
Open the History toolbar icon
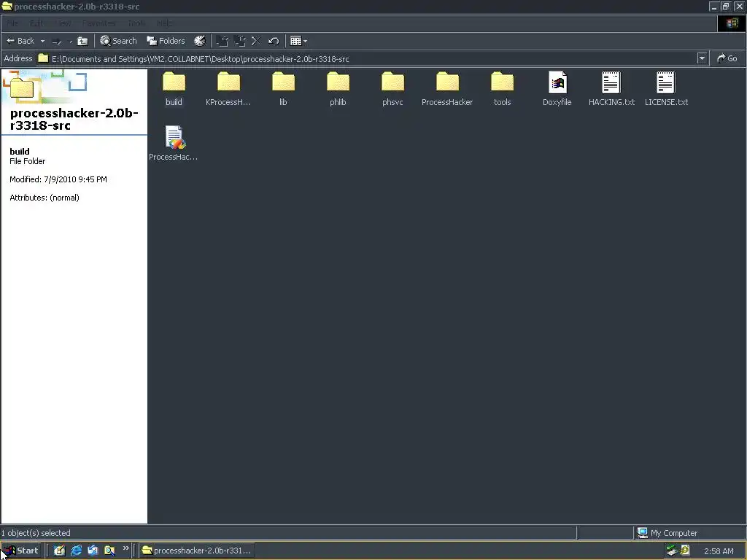coord(200,41)
